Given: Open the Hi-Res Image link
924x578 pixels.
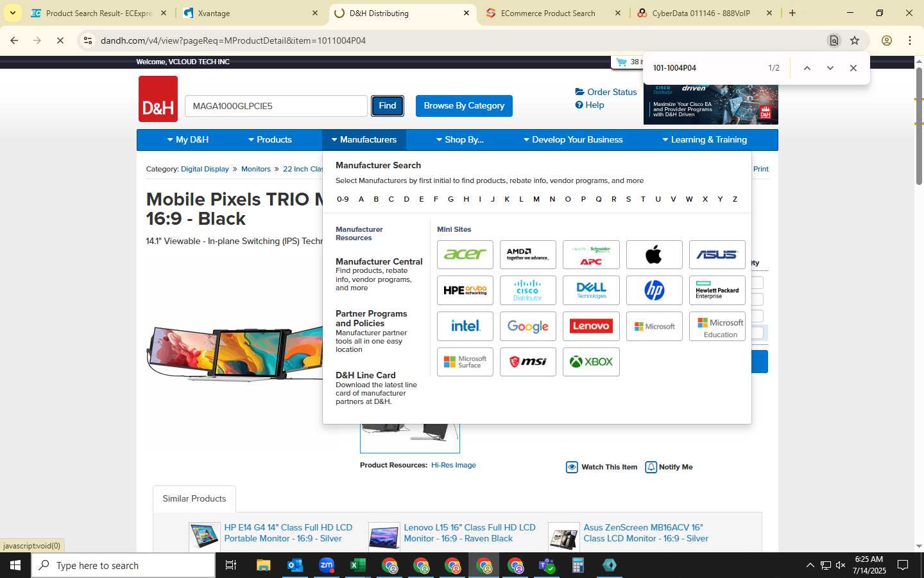Looking at the screenshot, I should 454,465.
